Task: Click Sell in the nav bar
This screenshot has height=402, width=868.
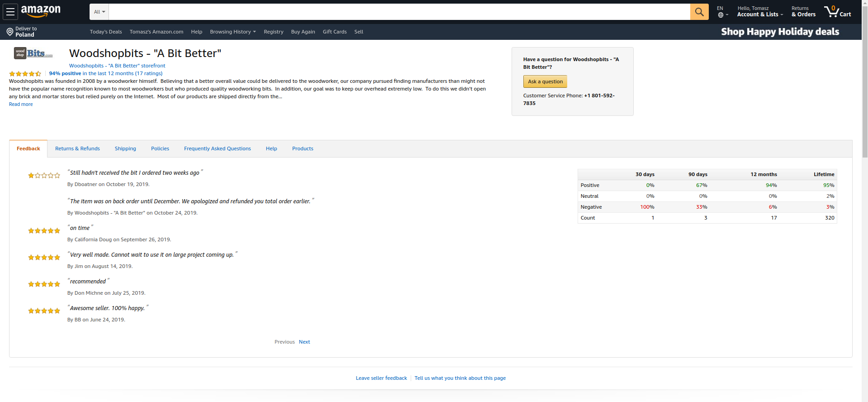Action: (x=359, y=32)
